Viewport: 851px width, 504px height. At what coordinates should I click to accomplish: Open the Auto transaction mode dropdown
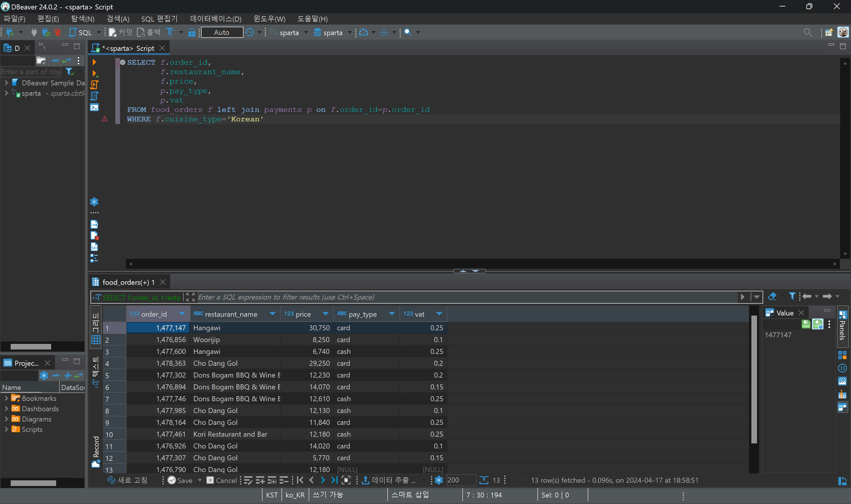222,32
